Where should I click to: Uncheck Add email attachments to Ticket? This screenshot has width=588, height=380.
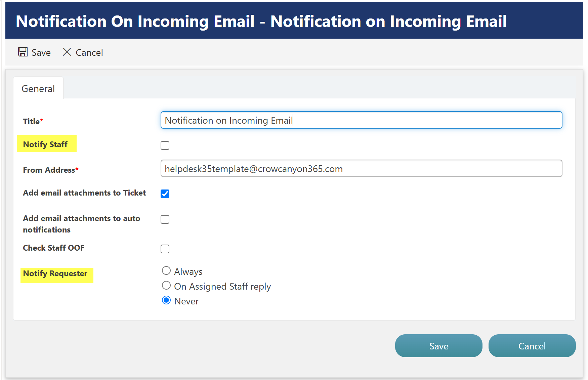click(165, 194)
